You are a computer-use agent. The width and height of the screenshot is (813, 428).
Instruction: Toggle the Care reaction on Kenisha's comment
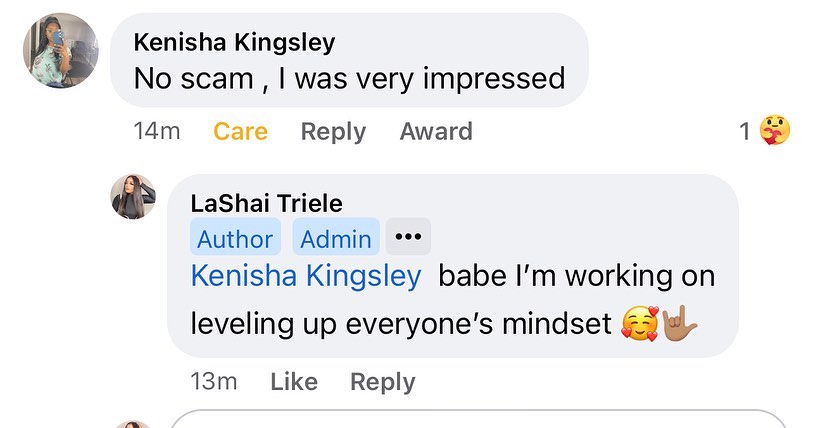(240, 131)
